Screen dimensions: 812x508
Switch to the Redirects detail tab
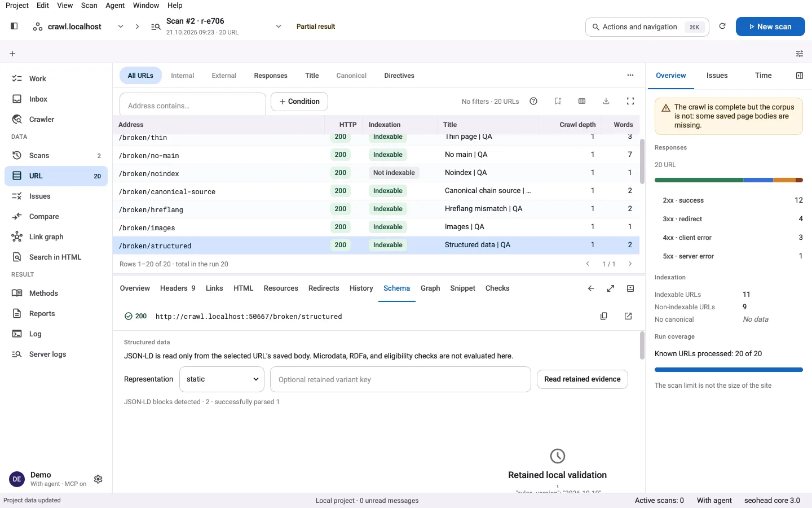[324, 288]
